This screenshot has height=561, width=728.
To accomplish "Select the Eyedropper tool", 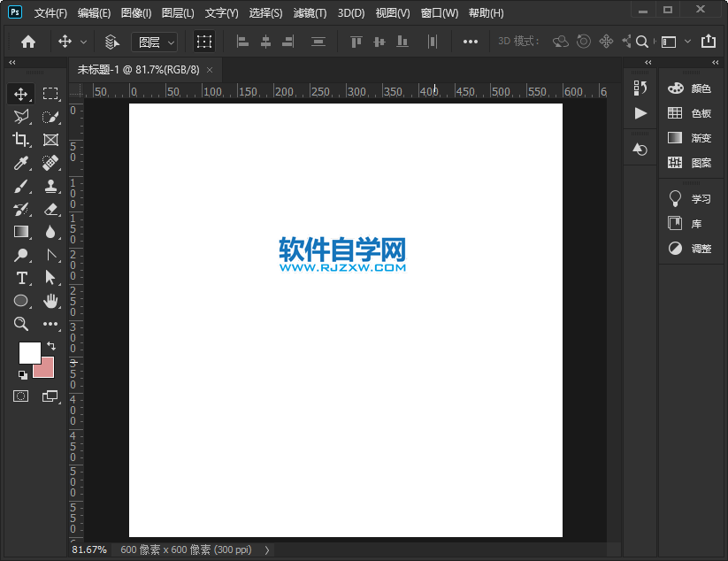I will pyautogui.click(x=21, y=163).
